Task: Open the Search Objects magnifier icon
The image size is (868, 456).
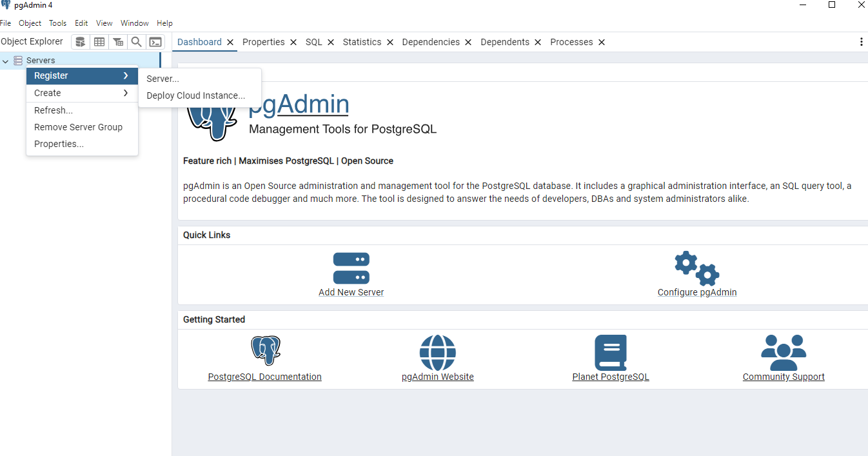Action: tap(137, 42)
